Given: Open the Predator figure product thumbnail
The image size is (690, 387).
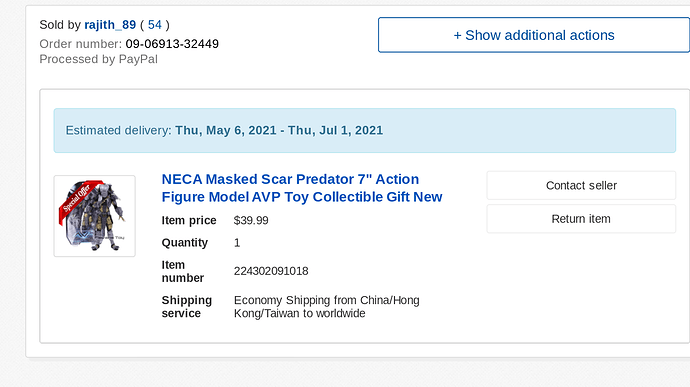Looking at the screenshot, I should tap(95, 216).
